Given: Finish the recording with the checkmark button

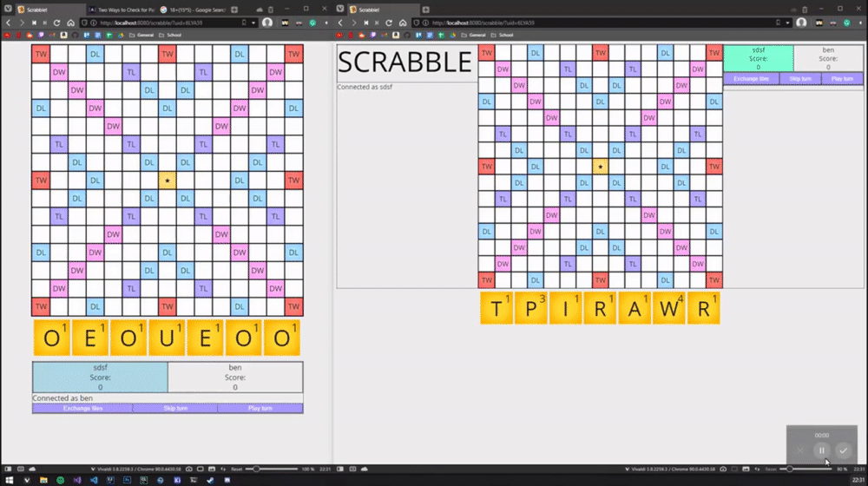Looking at the screenshot, I should pos(843,450).
